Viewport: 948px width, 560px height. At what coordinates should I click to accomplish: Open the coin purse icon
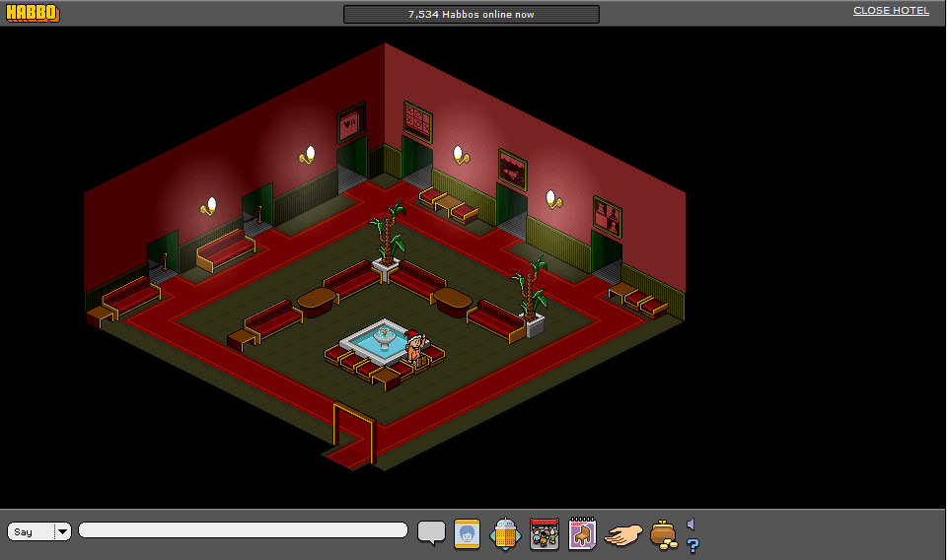pyautogui.click(x=663, y=535)
